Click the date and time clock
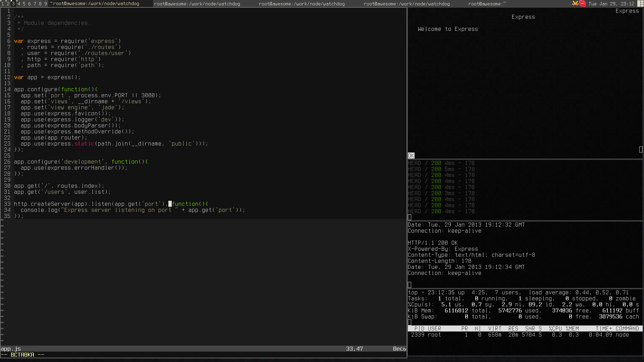644x362 pixels. pyautogui.click(x=611, y=4)
